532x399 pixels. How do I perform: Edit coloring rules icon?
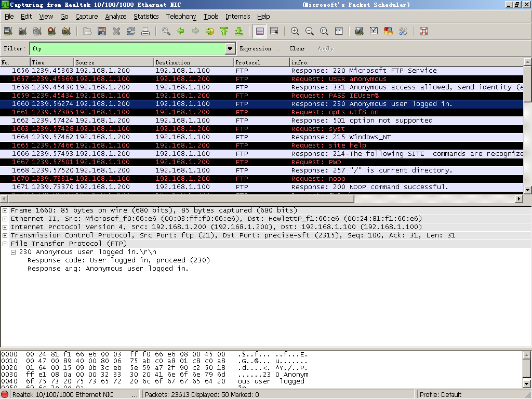point(389,31)
